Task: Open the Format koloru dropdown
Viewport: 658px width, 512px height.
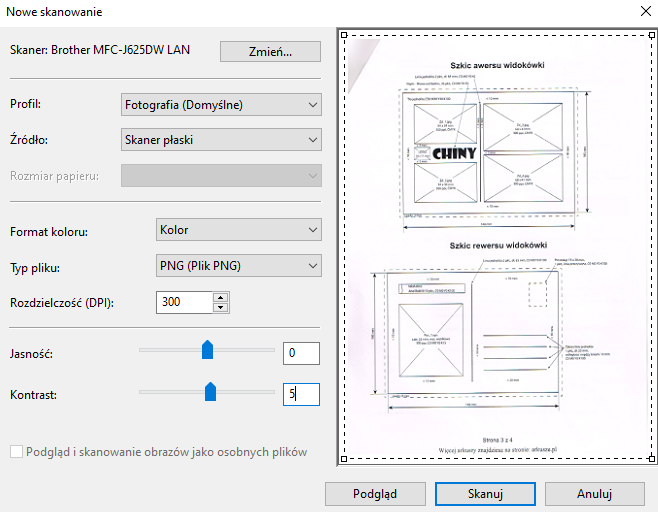Action: pos(238,230)
